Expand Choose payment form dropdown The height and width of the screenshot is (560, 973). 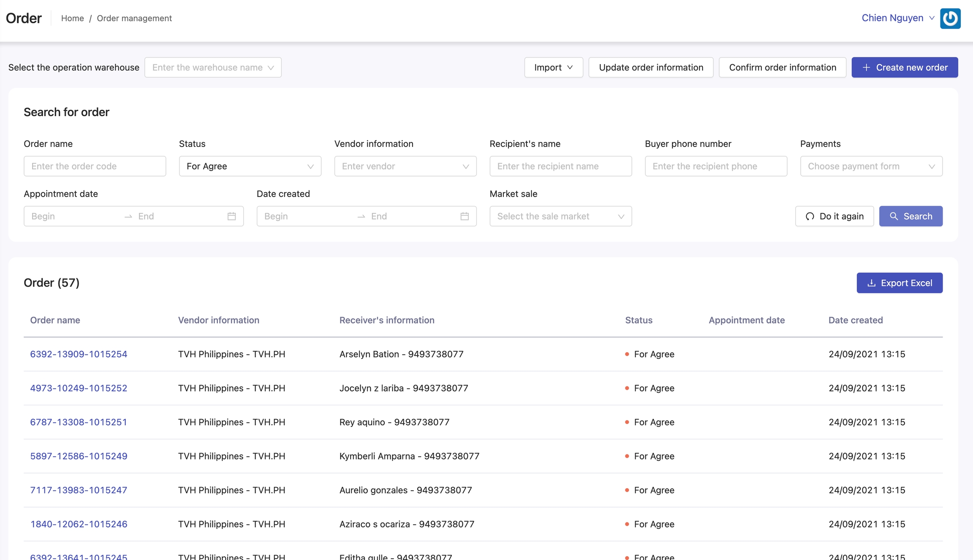point(871,166)
